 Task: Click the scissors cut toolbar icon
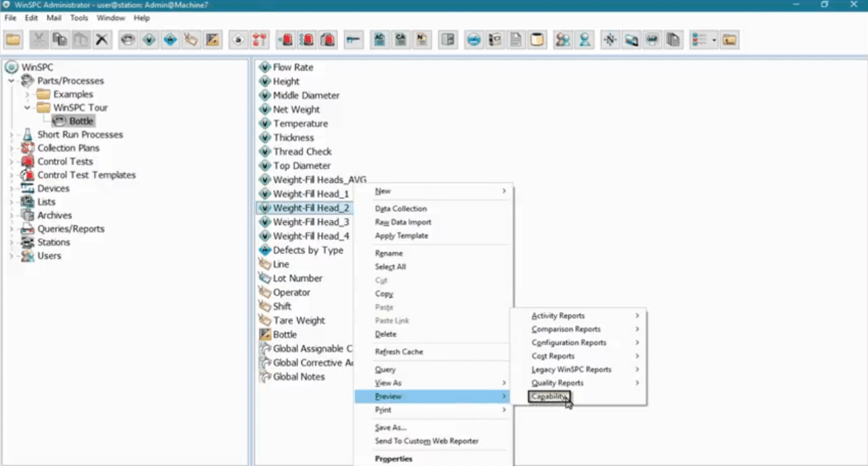[40, 40]
